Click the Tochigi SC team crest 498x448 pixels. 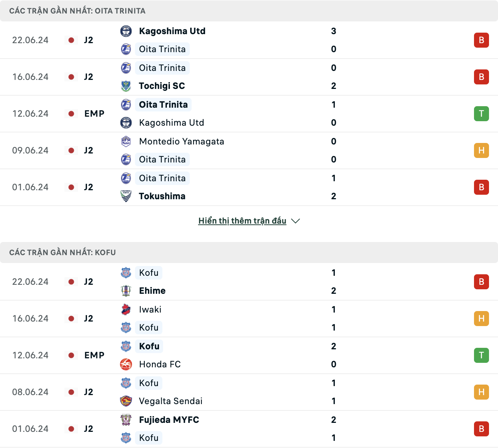[126, 86]
